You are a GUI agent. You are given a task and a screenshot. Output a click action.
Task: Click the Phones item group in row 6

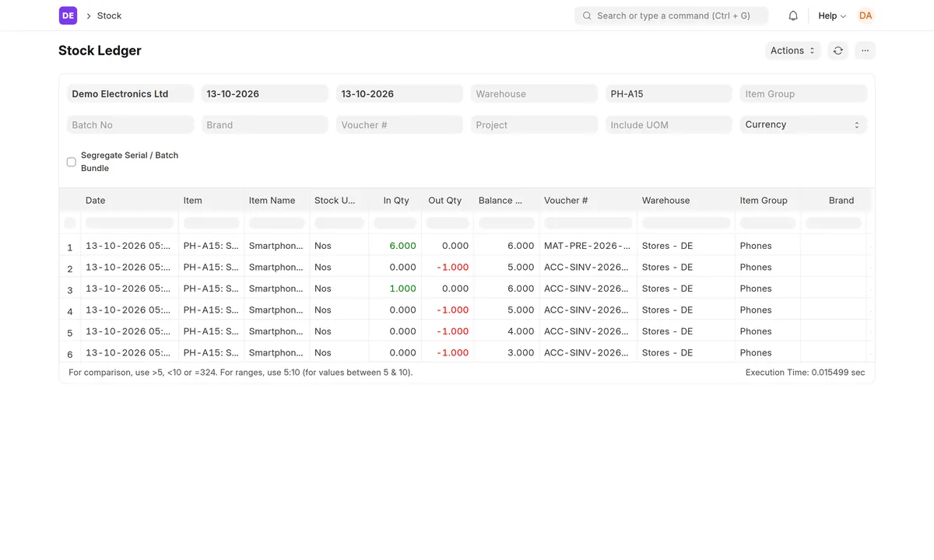coord(767,352)
